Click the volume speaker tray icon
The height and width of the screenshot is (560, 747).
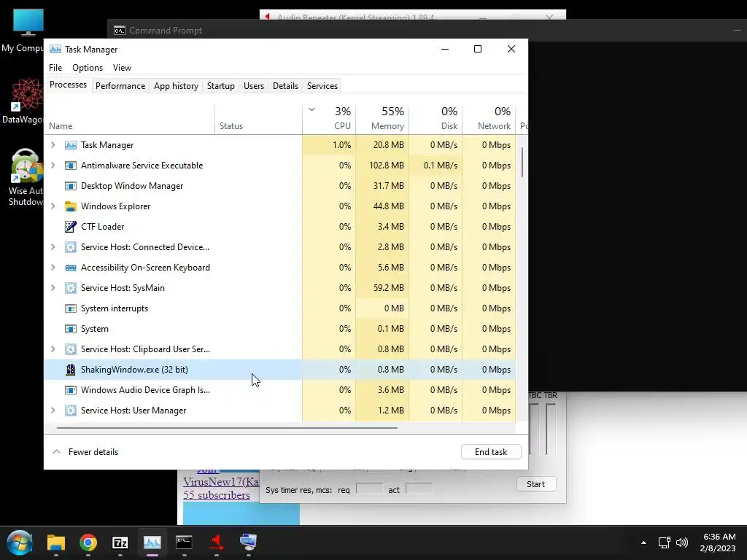(x=682, y=542)
